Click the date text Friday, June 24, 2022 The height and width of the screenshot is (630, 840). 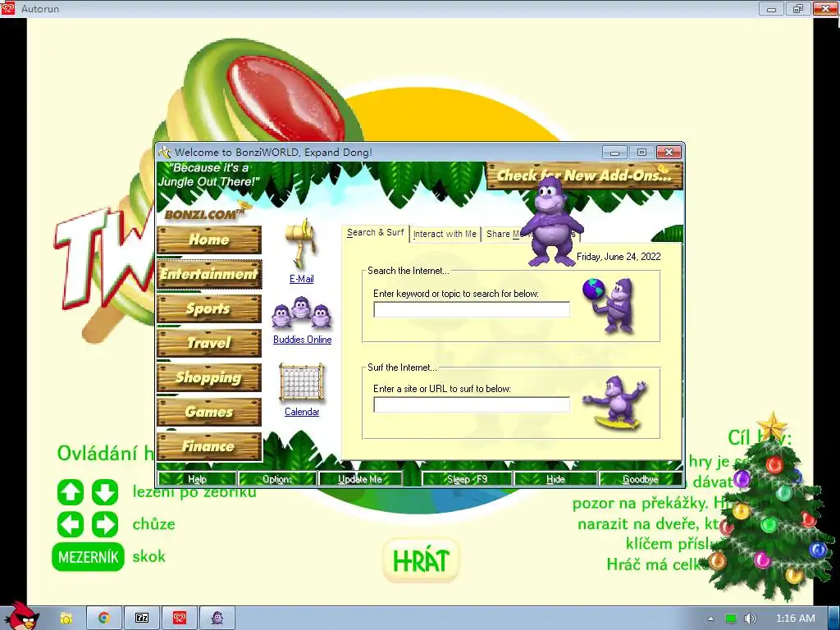tap(619, 257)
